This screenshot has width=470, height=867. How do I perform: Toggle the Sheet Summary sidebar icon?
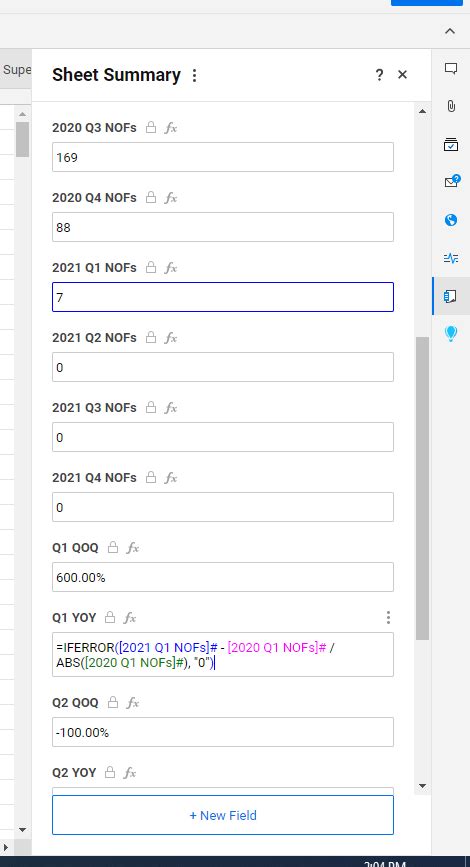click(x=451, y=296)
